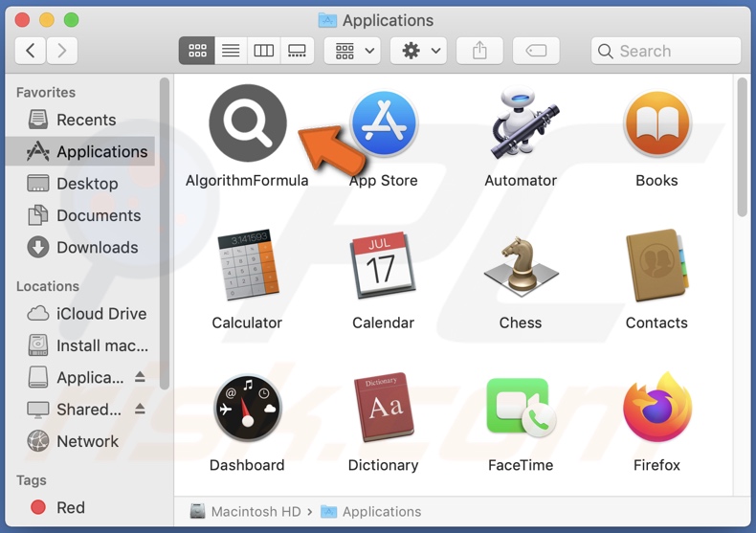Switch to gallery view mode
Viewport: 756px width, 533px height.
[x=297, y=51]
